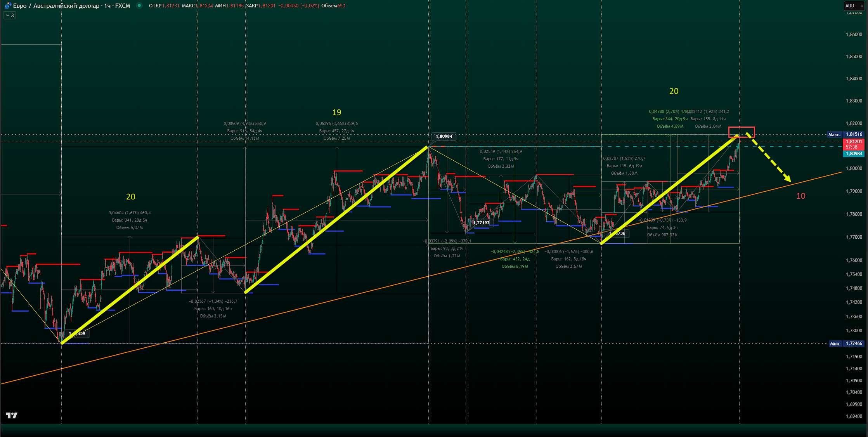Click the 1,77193 price callout label
The image size is (868, 437).
[481, 223]
